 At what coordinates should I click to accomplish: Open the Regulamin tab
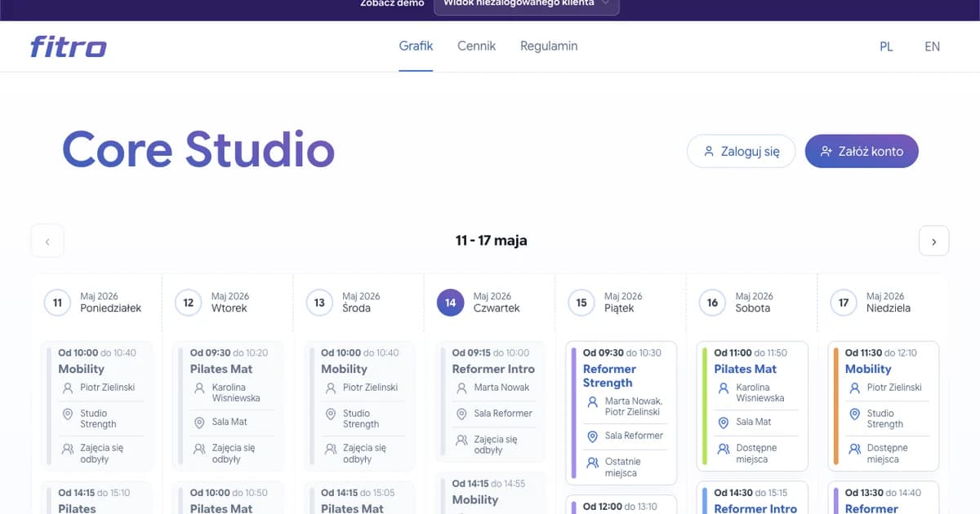point(549,46)
